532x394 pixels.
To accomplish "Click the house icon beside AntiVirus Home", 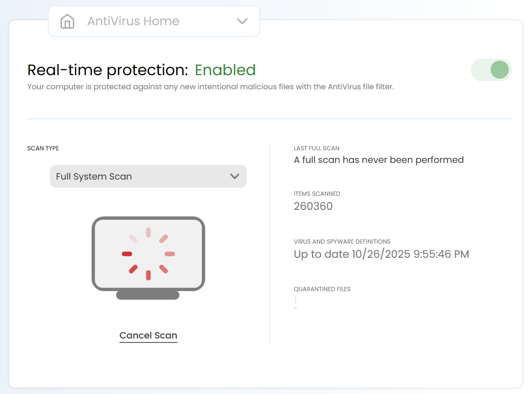I will pyautogui.click(x=67, y=21).
